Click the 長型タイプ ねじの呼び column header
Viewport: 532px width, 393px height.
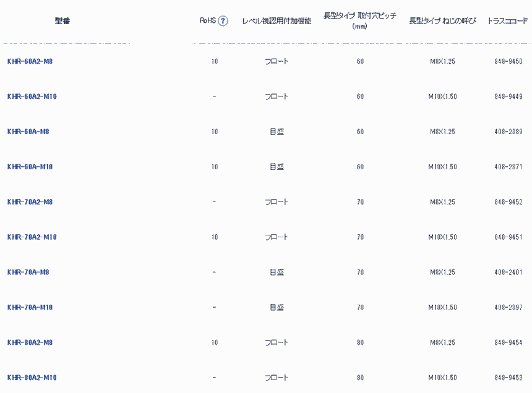coord(442,21)
